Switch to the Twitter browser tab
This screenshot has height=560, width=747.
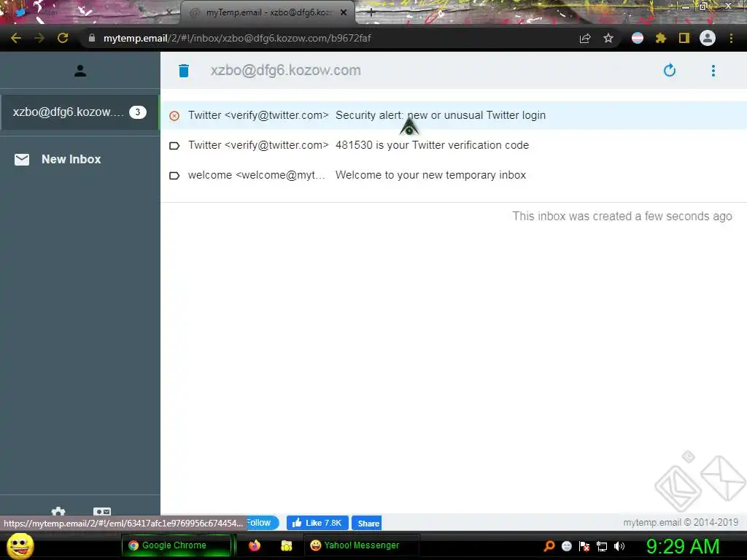(90, 12)
